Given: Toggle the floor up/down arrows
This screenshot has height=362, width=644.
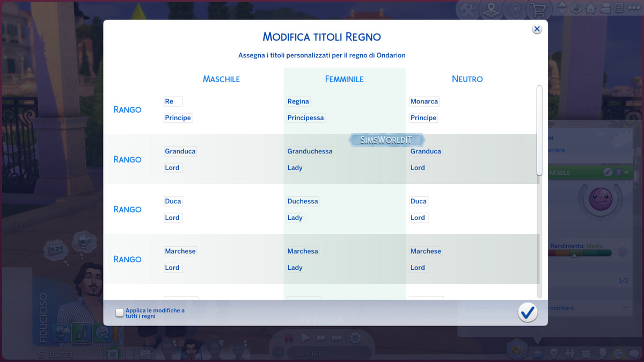Looking at the screenshot, I should (x=562, y=9).
